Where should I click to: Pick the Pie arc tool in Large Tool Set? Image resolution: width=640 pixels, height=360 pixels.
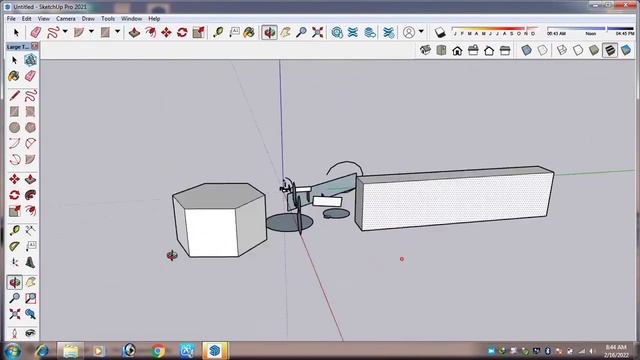(x=30, y=159)
